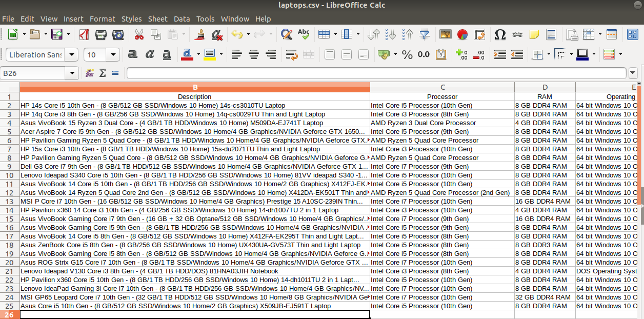Open Find & Replace
Viewport: 644px width, 319px height.
287,34
